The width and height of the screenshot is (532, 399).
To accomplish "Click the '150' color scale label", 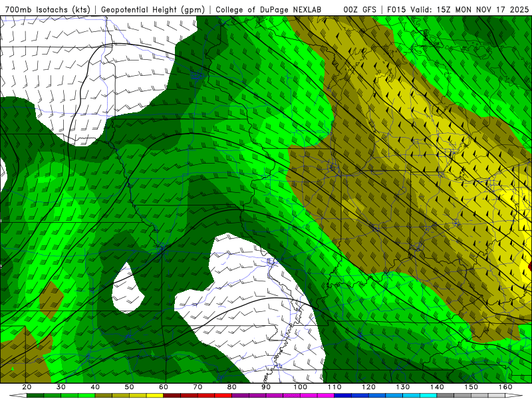I will [x=471, y=387].
